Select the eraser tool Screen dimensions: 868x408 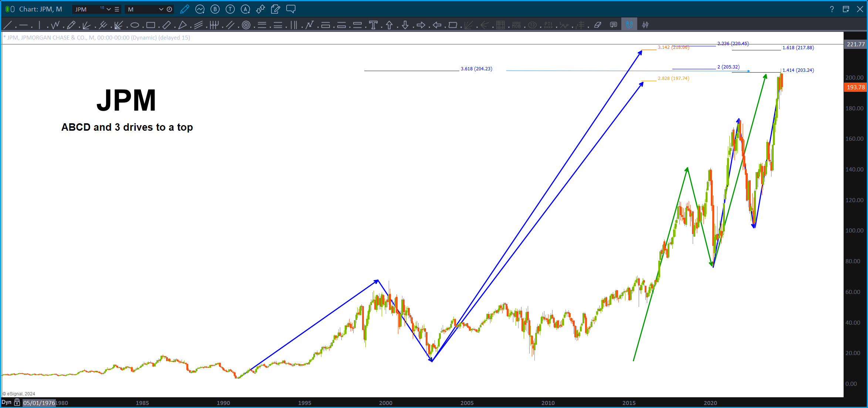(x=598, y=25)
